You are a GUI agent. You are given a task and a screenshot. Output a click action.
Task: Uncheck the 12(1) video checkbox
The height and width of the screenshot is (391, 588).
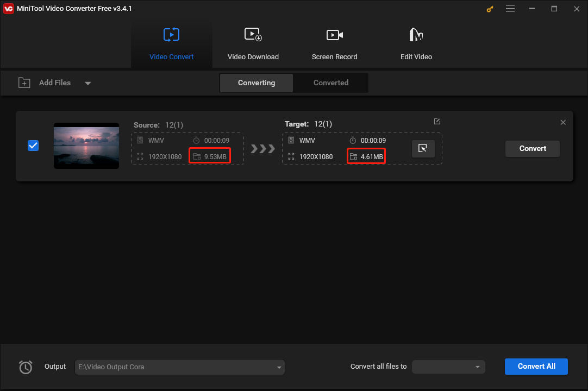(33, 146)
